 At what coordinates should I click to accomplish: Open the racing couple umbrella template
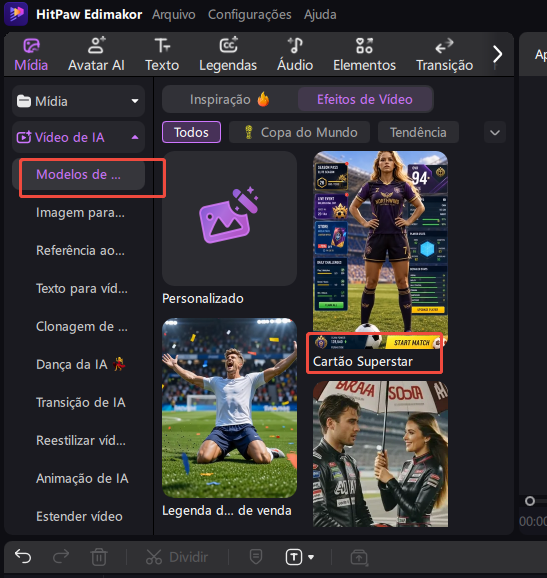click(x=380, y=454)
